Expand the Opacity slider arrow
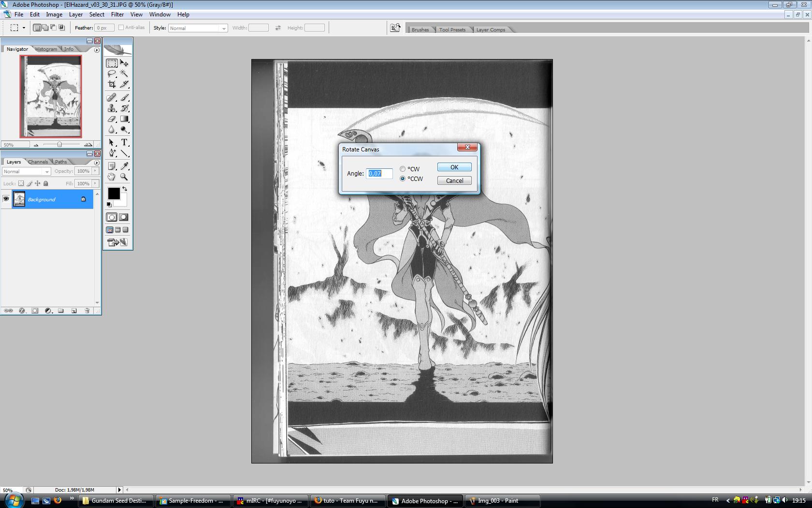The width and height of the screenshot is (812, 508). pyautogui.click(x=95, y=171)
